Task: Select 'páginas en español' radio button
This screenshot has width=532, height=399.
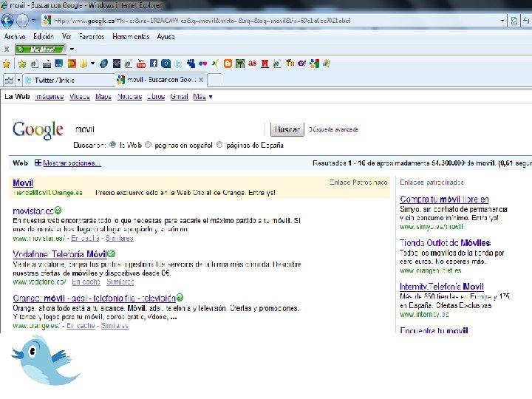Action: [x=148, y=145]
